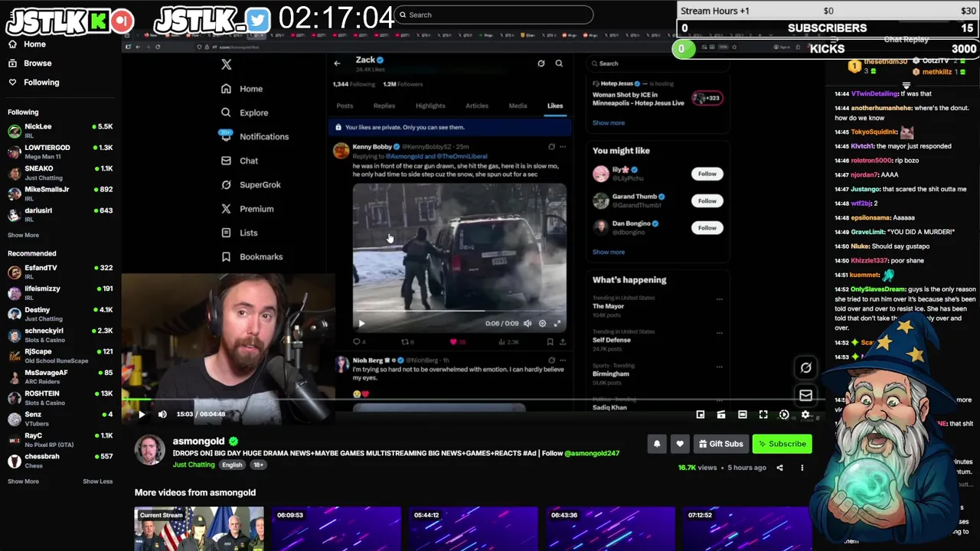
Task: Expand Show More under Recommended
Action: pos(23,481)
